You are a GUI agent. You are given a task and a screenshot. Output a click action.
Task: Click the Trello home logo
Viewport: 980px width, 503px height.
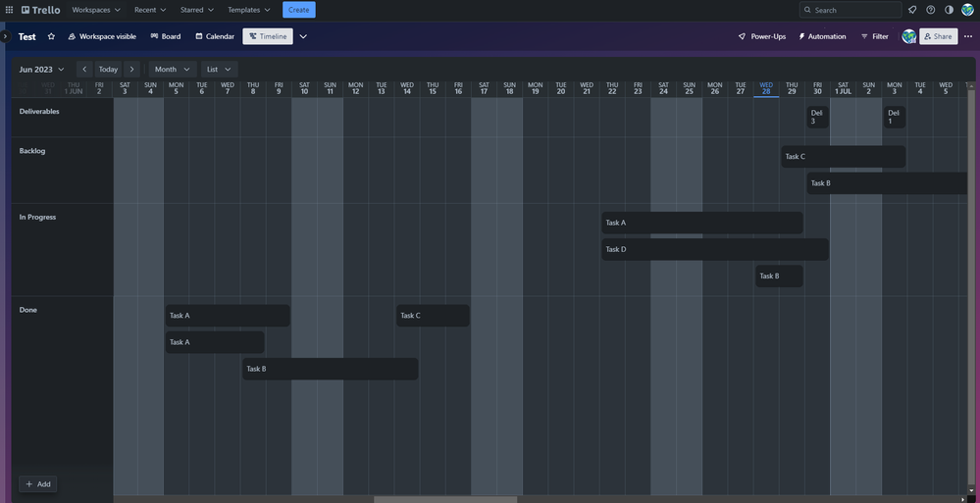click(40, 10)
